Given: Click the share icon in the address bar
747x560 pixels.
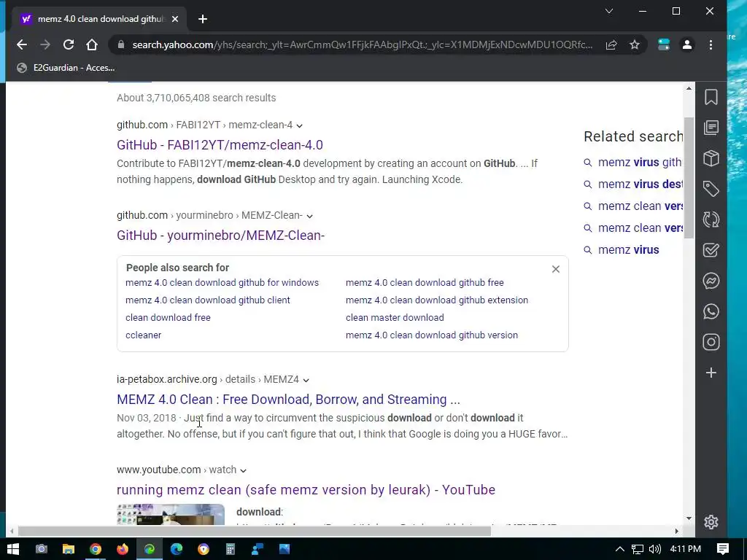Looking at the screenshot, I should click(611, 44).
